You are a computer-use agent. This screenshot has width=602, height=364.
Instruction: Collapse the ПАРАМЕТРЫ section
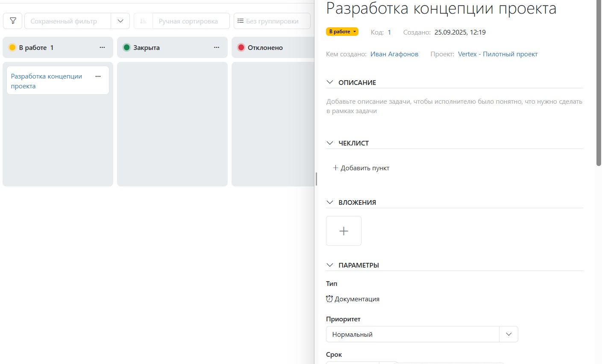click(x=330, y=265)
